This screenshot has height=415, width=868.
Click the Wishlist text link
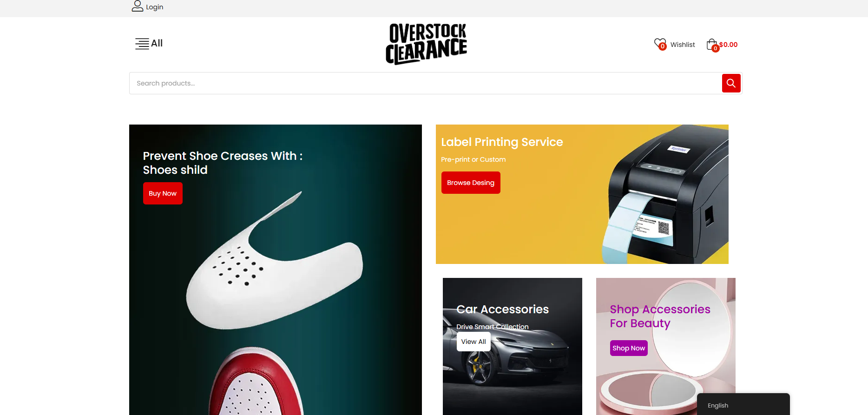683,45
